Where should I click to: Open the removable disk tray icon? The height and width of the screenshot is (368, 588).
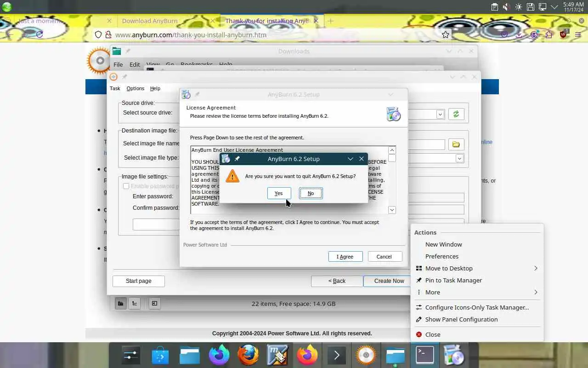[531, 7]
